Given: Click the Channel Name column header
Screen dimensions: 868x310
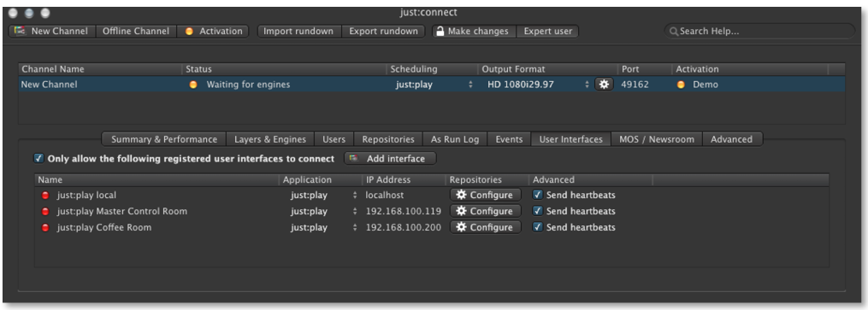Looking at the screenshot, I should (100, 69).
